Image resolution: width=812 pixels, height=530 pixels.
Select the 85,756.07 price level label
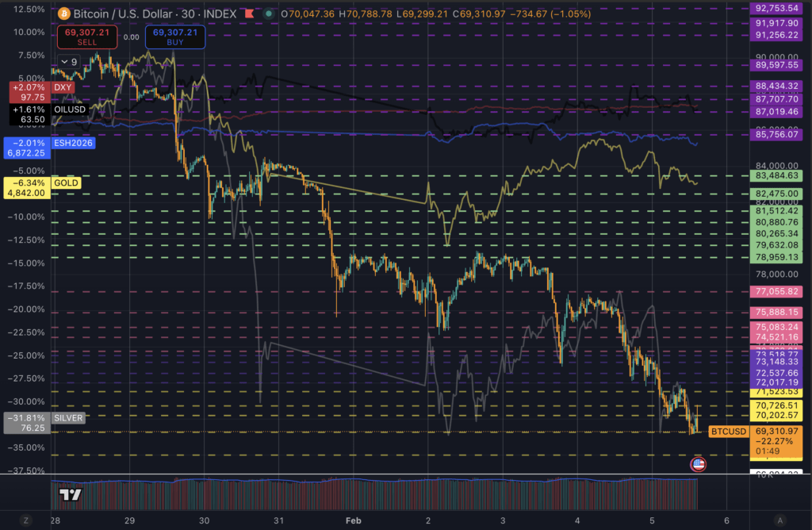(x=776, y=134)
